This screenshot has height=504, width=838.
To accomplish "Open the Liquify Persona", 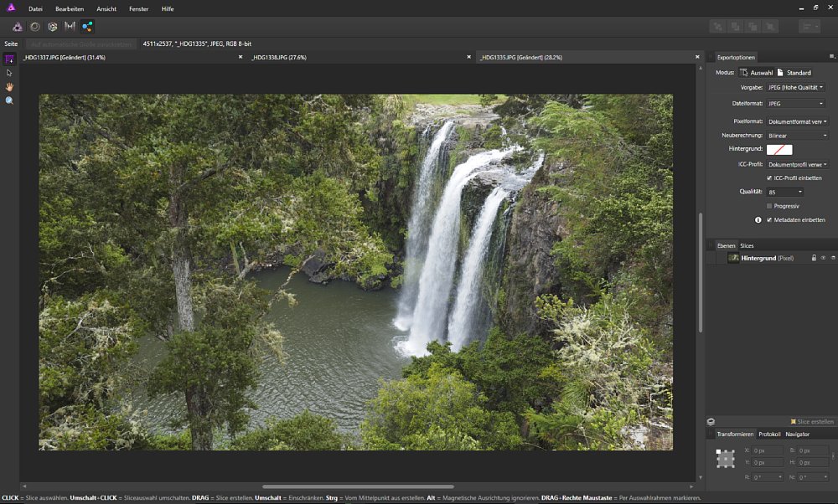I will pos(34,27).
